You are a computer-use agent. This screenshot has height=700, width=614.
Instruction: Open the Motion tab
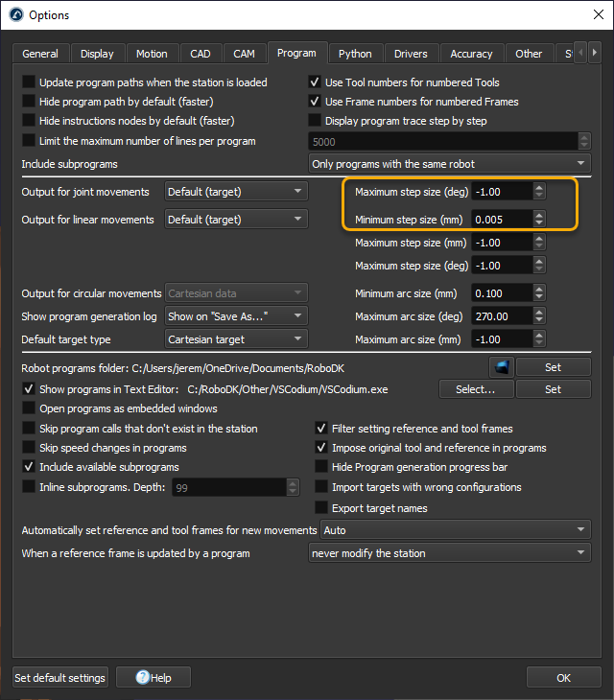pos(152,54)
